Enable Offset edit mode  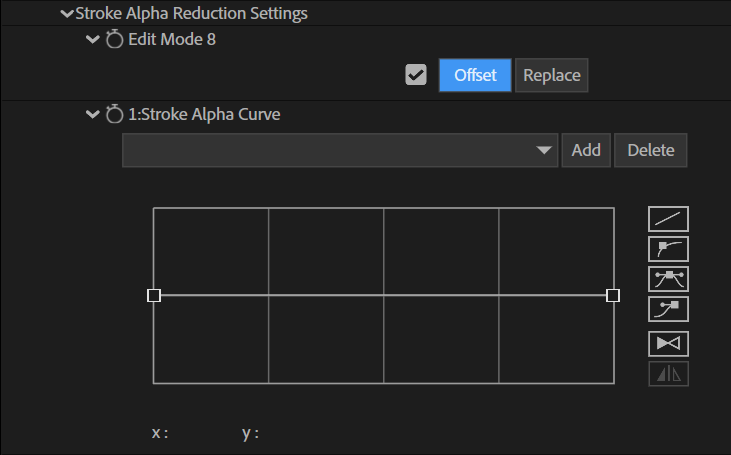pyautogui.click(x=475, y=75)
